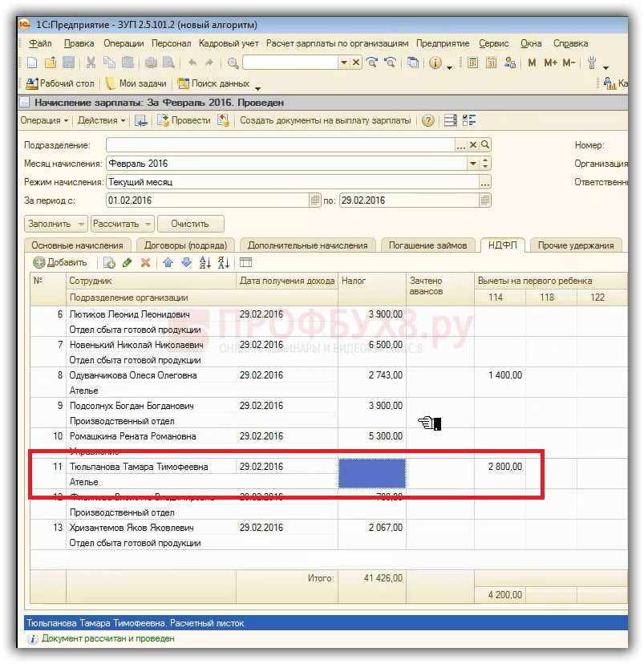Click the Print preview icon
The height and width of the screenshot is (664, 644).
(169, 63)
